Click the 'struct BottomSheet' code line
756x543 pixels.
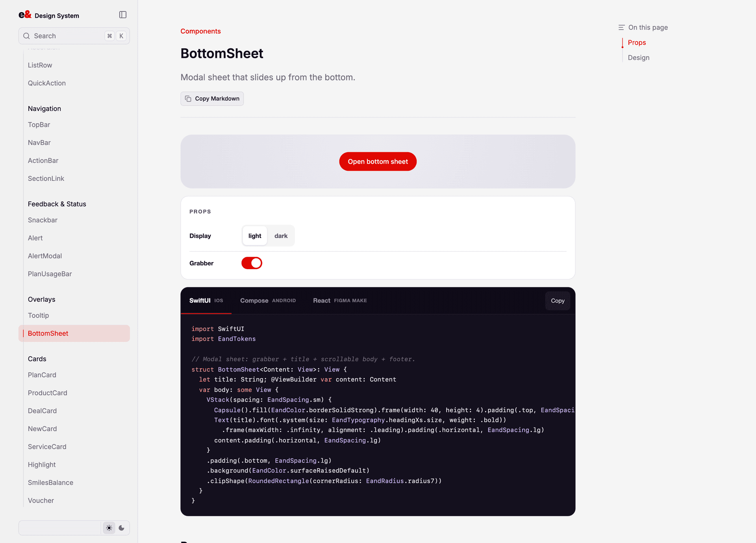click(x=269, y=369)
